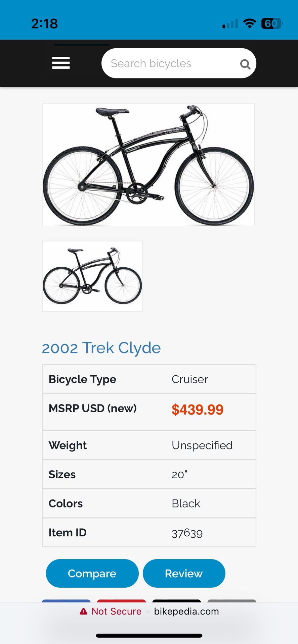298x644 pixels.
Task: Open the hamburger navigation menu
Action: 61,63
